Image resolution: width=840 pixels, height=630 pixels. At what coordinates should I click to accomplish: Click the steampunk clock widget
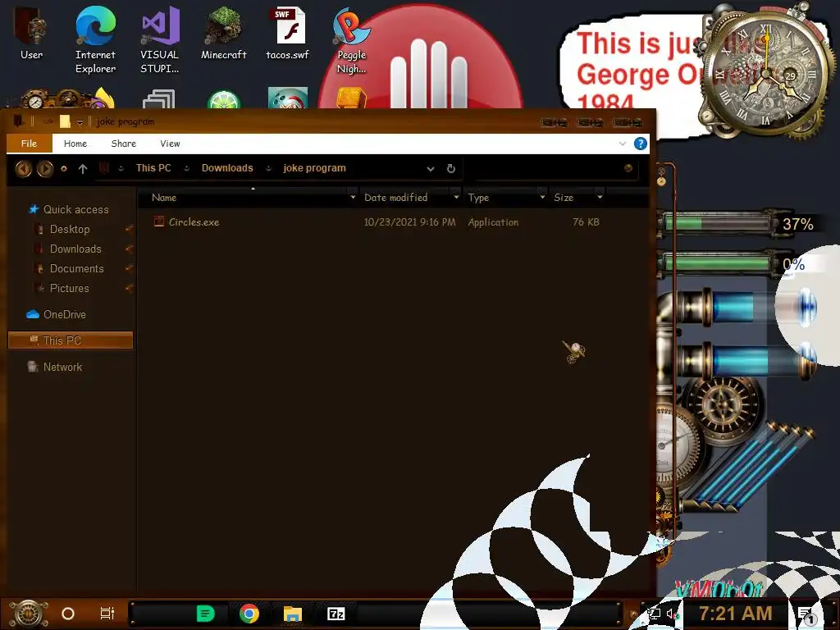point(765,72)
